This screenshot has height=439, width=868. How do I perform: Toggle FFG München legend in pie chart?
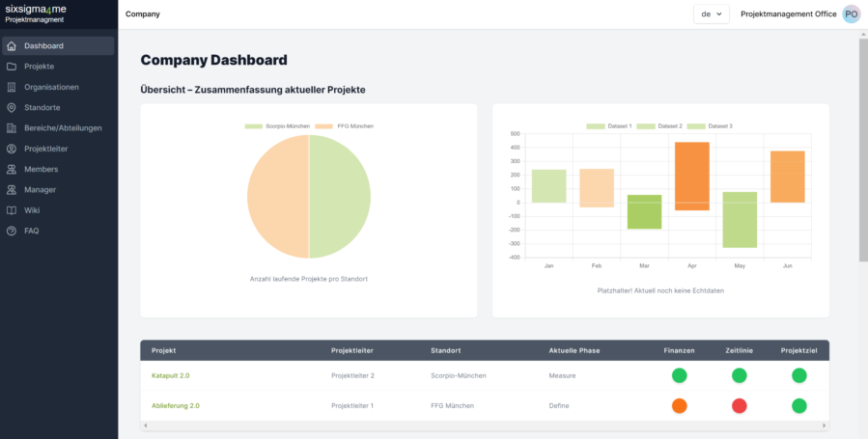(345, 126)
